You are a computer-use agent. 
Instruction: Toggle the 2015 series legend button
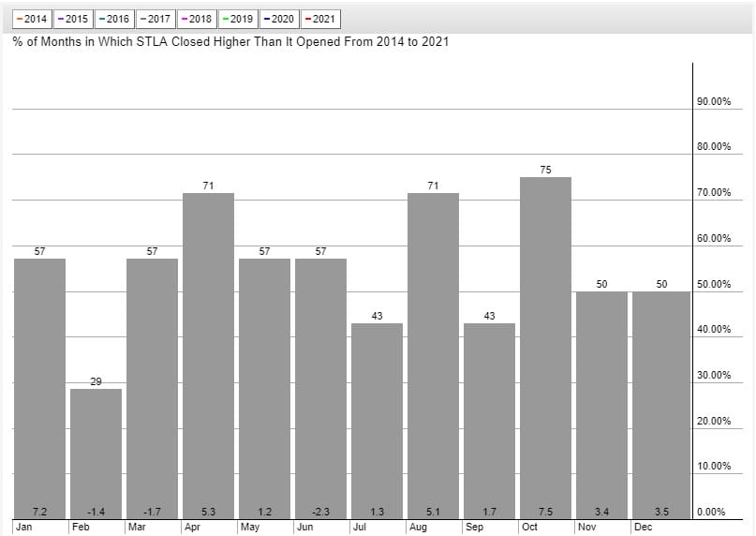(74, 19)
